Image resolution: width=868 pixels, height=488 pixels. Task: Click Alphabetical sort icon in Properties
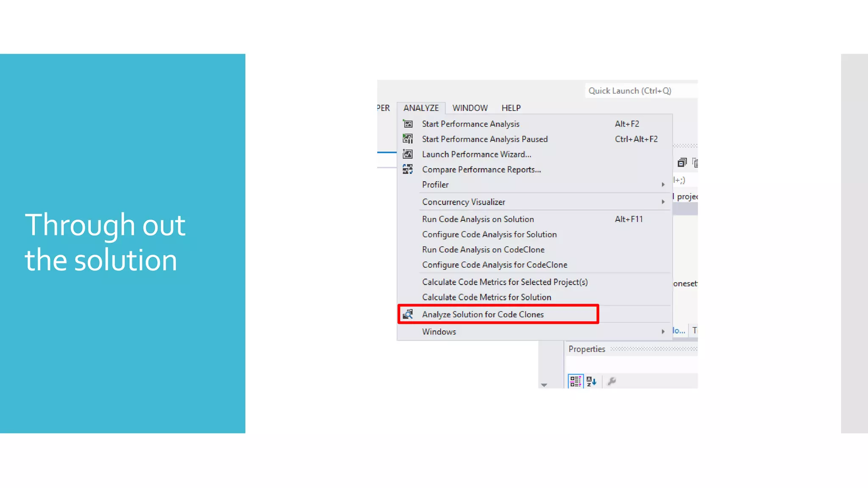[591, 381]
